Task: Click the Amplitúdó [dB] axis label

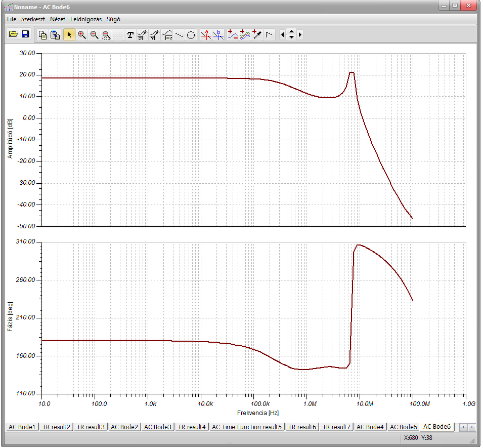Action: click(x=10, y=138)
